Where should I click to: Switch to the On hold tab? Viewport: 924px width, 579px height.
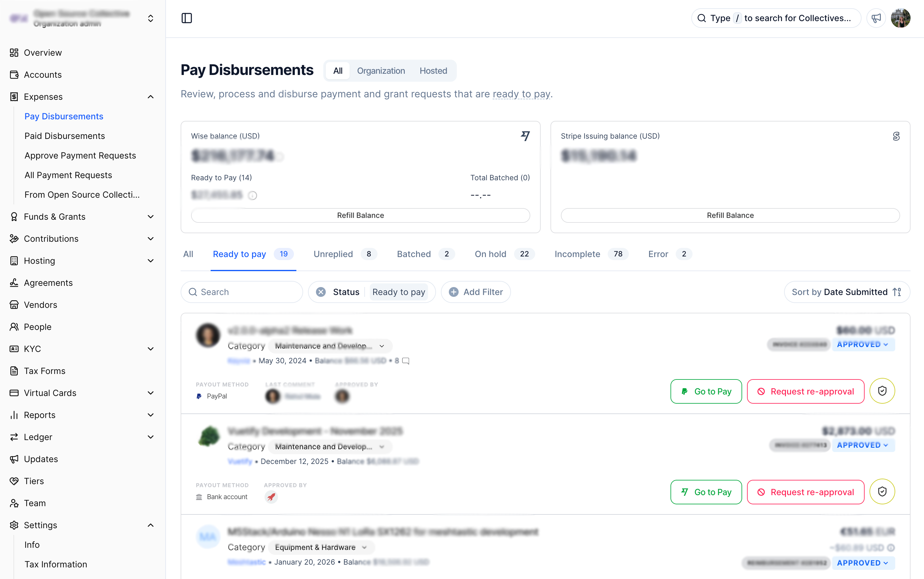coord(490,254)
